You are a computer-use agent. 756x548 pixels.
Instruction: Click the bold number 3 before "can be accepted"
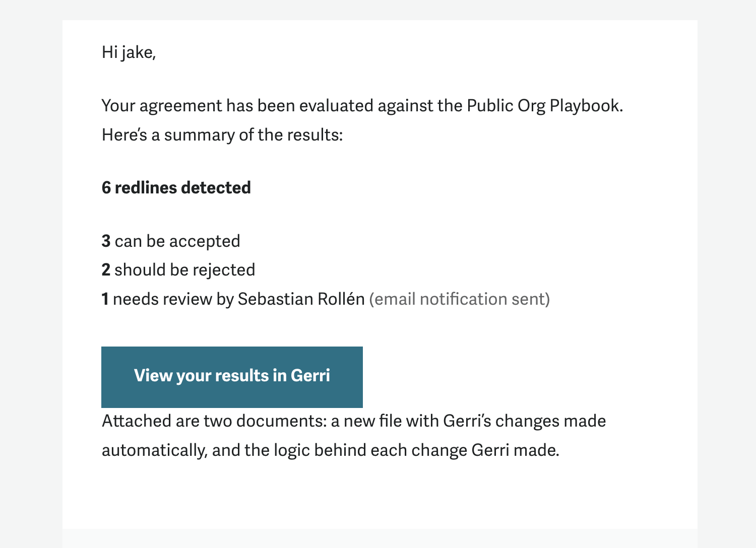(106, 241)
